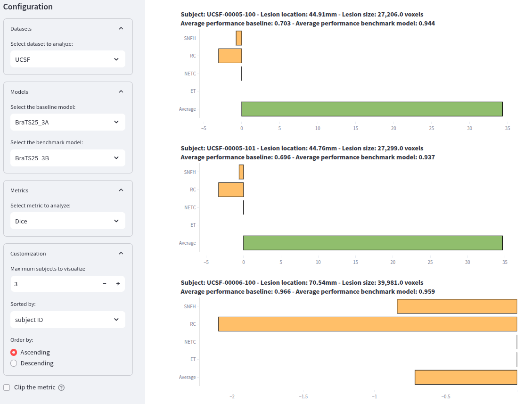Viewport: 532px width, 404px height.
Task: Collapse the Models section
Action: 121,91
